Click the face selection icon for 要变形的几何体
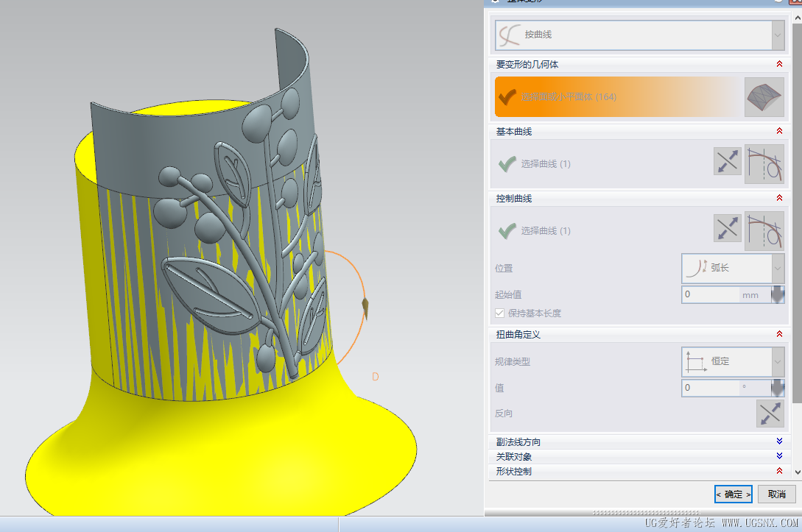This screenshot has width=802, height=532. click(x=764, y=97)
